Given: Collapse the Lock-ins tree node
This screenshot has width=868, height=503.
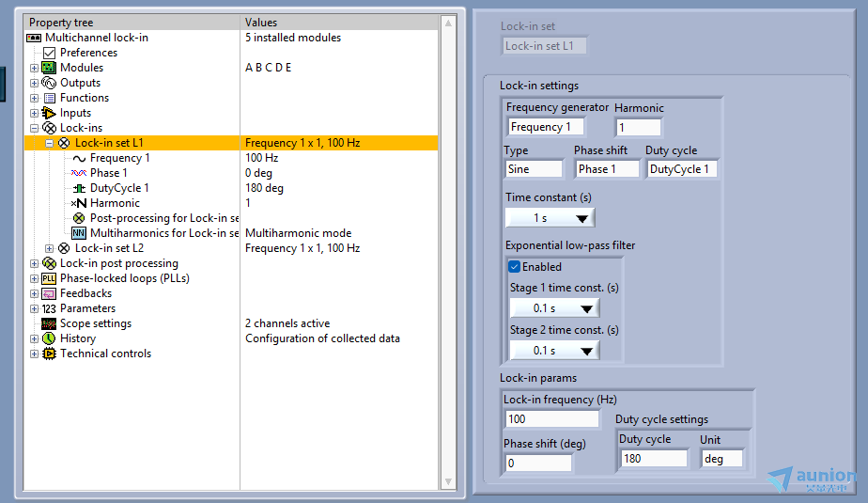Looking at the screenshot, I should click(35, 128).
